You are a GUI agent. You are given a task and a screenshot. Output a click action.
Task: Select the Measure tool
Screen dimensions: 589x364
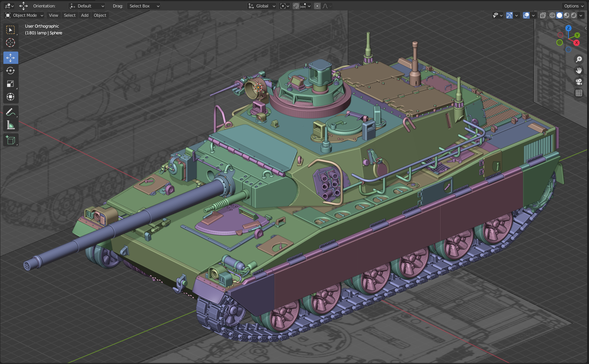pyautogui.click(x=10, y=125)
